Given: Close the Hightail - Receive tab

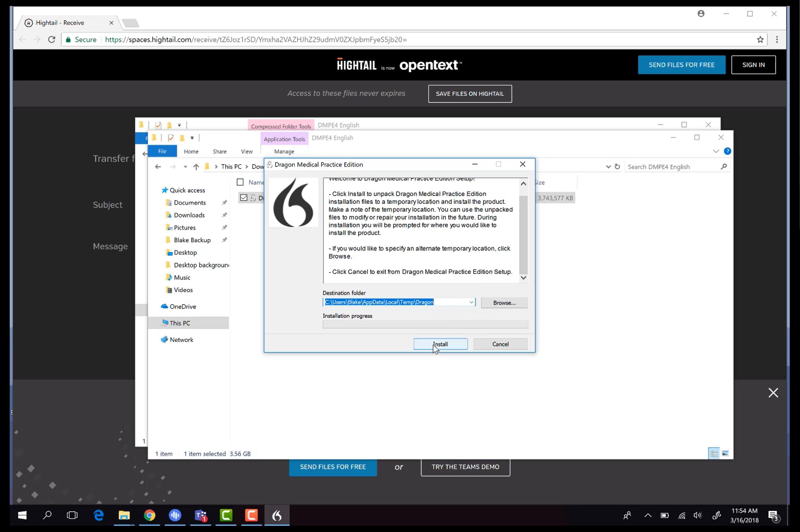Looking at the screenshot, I should click(x=111, y=23).
